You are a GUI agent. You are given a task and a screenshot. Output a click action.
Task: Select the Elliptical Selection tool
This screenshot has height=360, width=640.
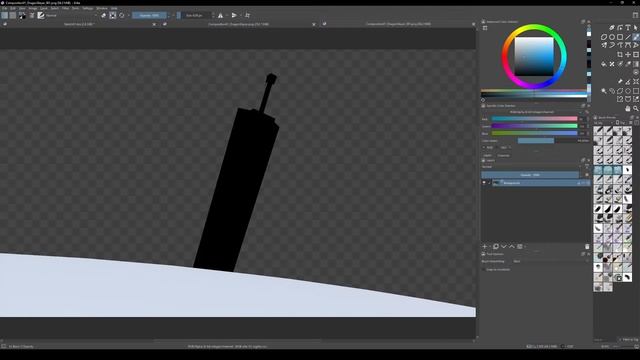(x=628, y=91)
